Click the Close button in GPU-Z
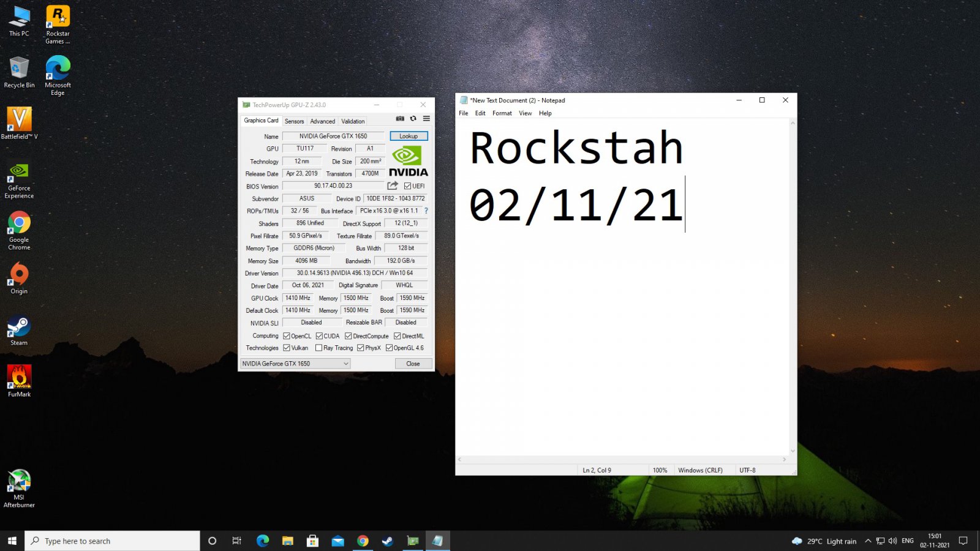This screenshot has height=551, width=980. pyautogui.click(x=413, y=364)
